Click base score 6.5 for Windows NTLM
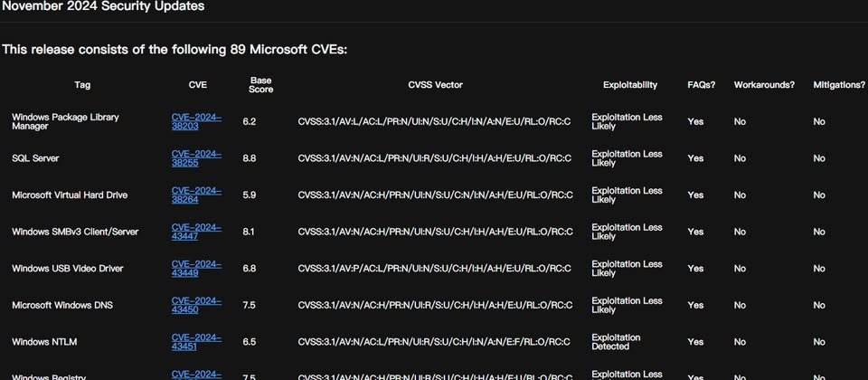This screenshot has width=868, height=380. (250, 342)
